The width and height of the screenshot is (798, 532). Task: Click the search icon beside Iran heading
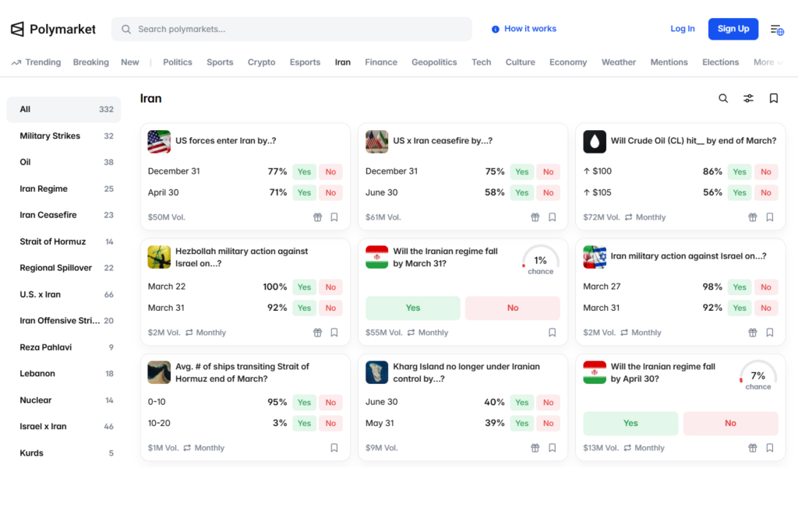(722, 98)
